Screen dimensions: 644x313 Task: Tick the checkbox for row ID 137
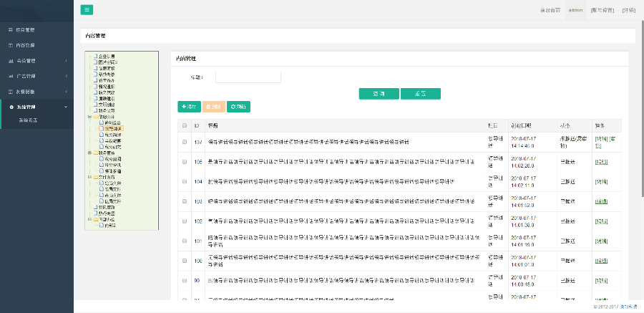pyautogui.click(x=185, y=142)
